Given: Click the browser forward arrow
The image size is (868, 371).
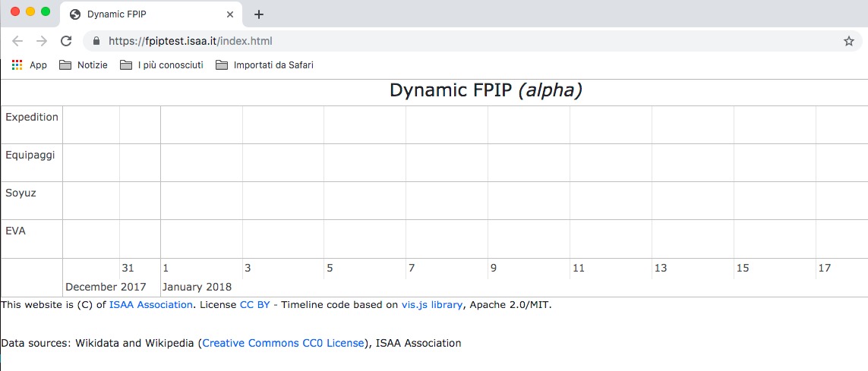Looking at the screenshot, I should [x=42, y=41].
